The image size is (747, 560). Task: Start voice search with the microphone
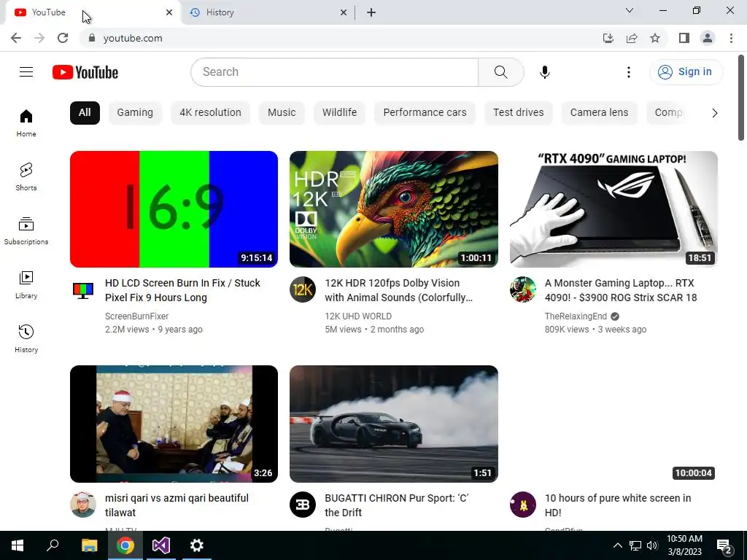point(544,72)
